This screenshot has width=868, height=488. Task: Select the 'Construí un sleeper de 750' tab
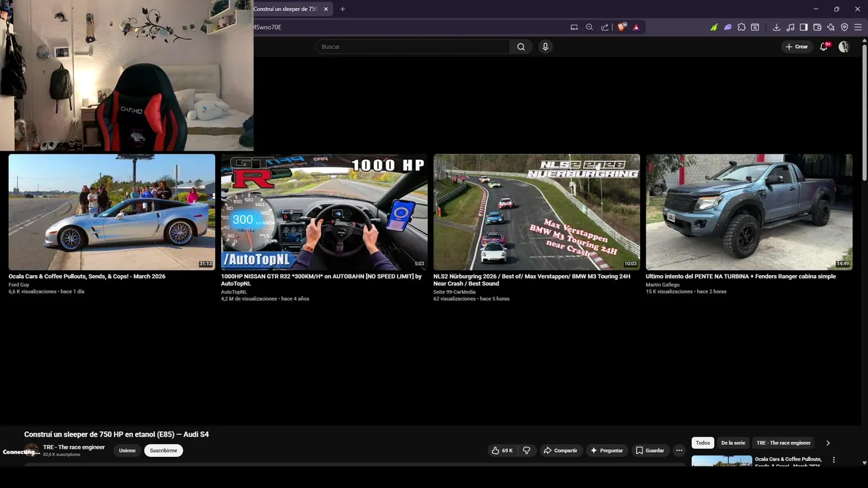pos(286,9)
